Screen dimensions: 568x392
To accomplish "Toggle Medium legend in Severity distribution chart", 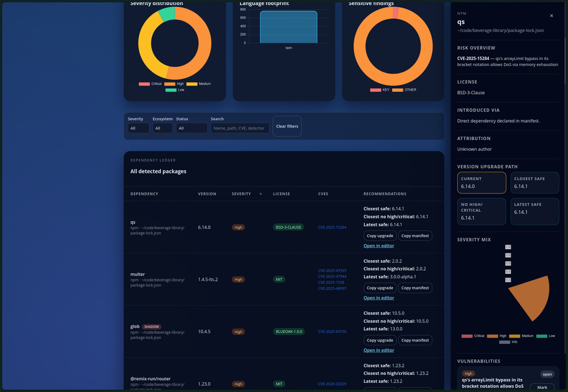I will [x=198, y=84].
